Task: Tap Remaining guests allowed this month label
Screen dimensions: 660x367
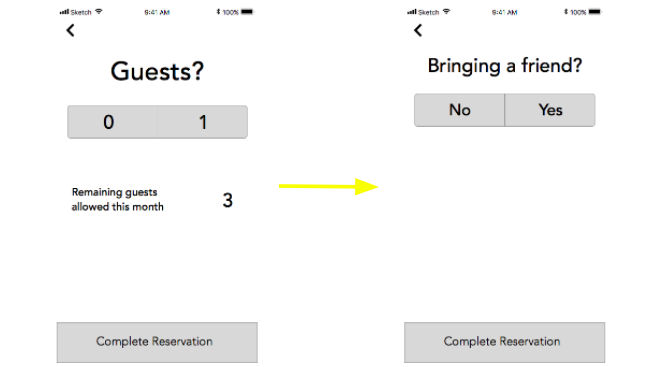Action: [117, 199]
